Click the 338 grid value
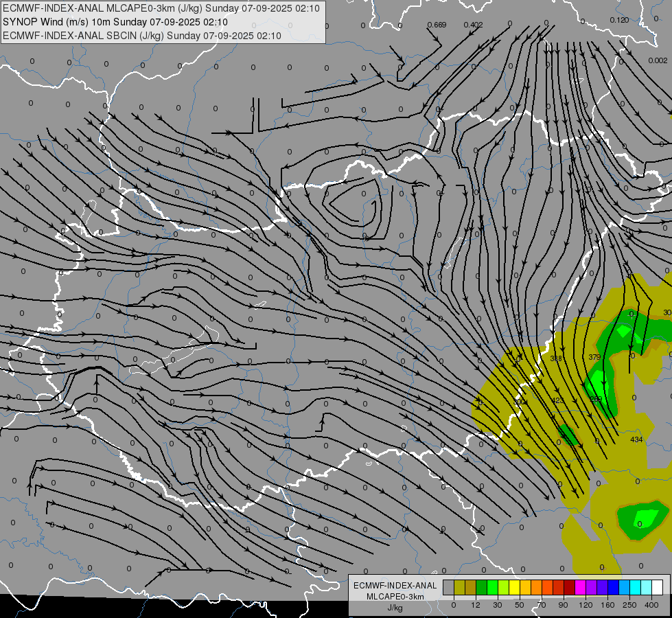The height and width of the screenshot is (618, 672). click(x=556, y=358)
